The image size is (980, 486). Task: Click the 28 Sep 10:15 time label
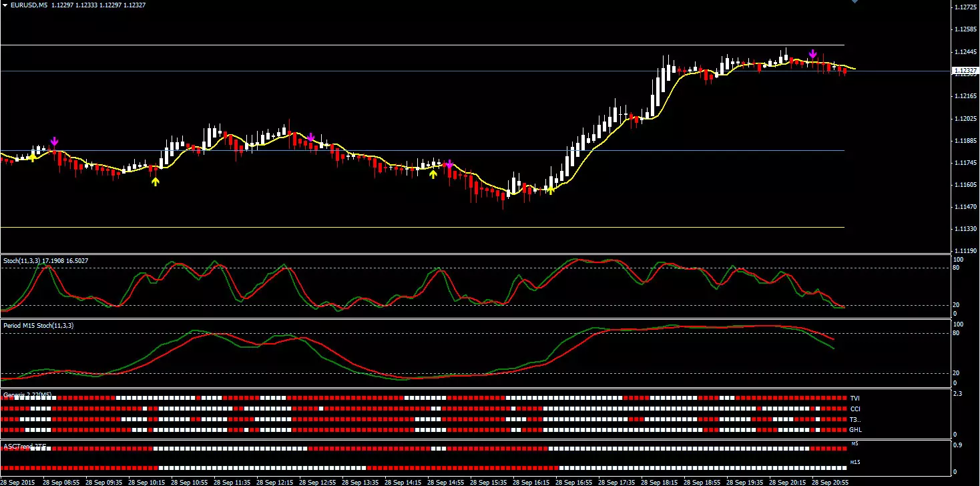point(147,481)
